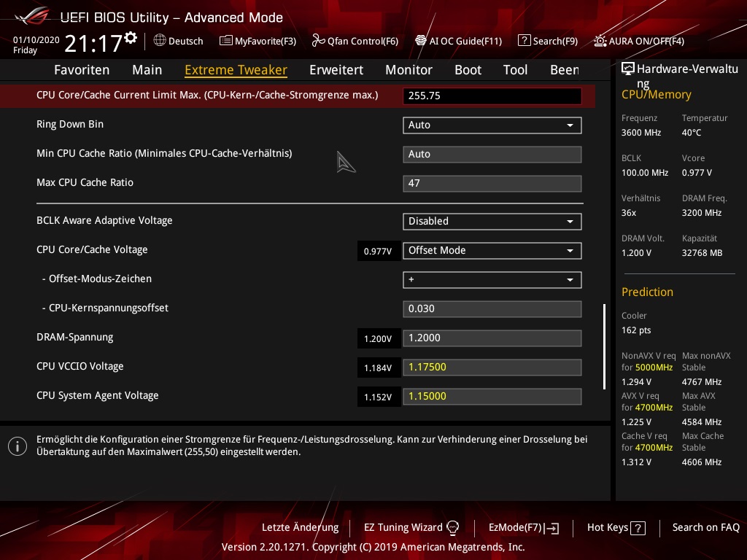
Task: Open Beenden tab
Action: pyautogui.click(x=565, y=70)
